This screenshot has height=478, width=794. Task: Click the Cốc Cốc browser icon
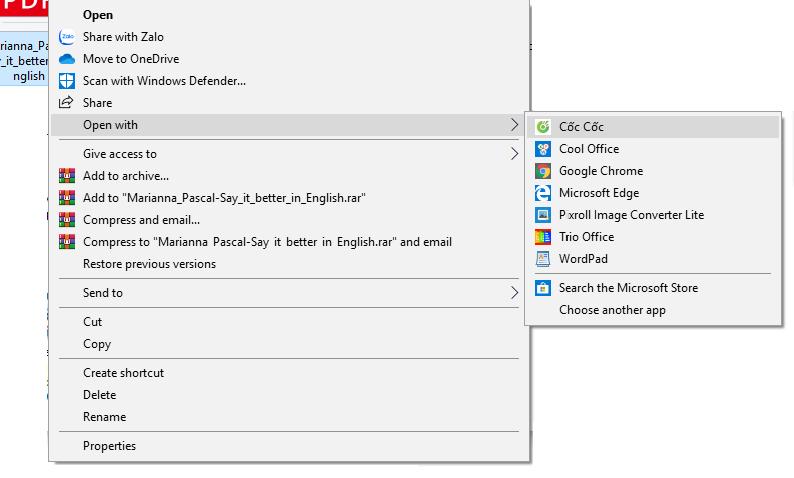click(x=543, y=127)
